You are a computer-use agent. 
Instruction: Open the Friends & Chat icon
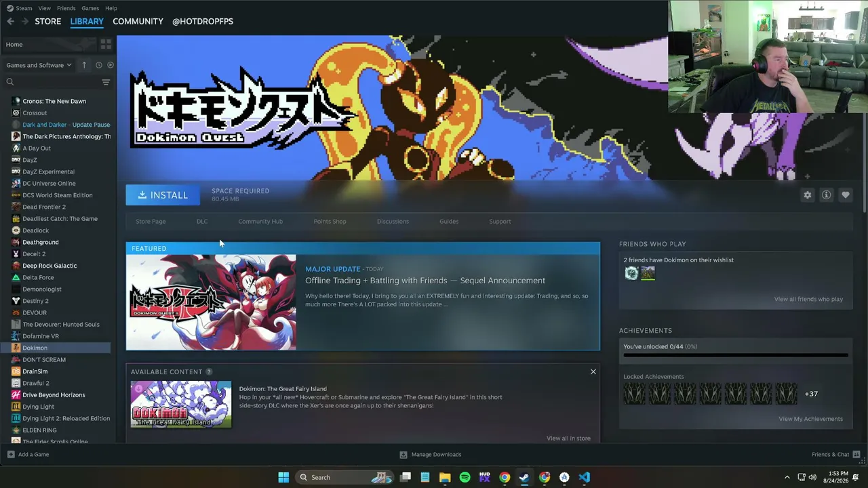click(856, 454)
